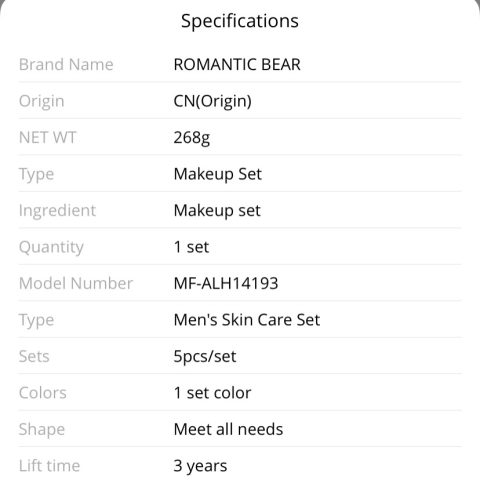This screenshot has height=480, width=480.
Task: Click the 268g net weight value
Action: point(192,138)
